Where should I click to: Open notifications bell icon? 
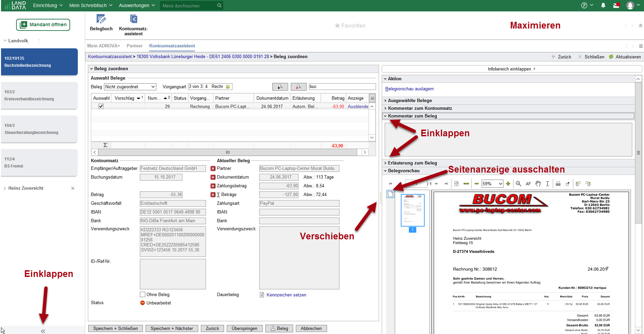coord(603,5)
